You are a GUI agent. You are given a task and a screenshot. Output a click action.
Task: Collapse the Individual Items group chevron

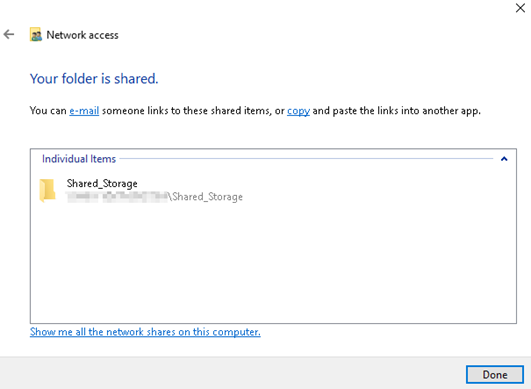pos(504,159)
